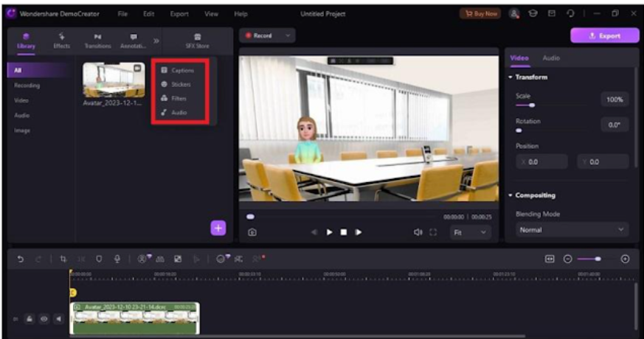Viewport: 644px width, 339px height.
Task: Open the Record dropdown arrow
Action: pos(288,35)
